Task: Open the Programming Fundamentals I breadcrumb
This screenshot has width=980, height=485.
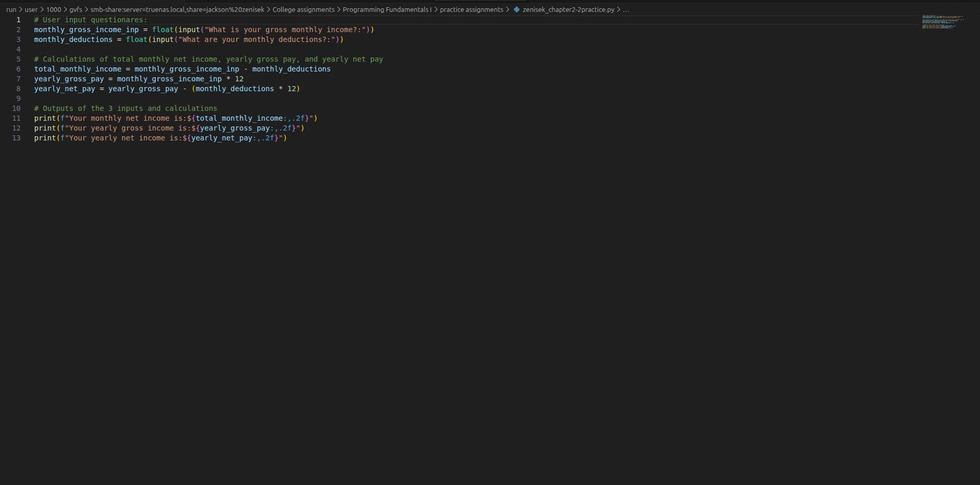Action: coord(386,9)
